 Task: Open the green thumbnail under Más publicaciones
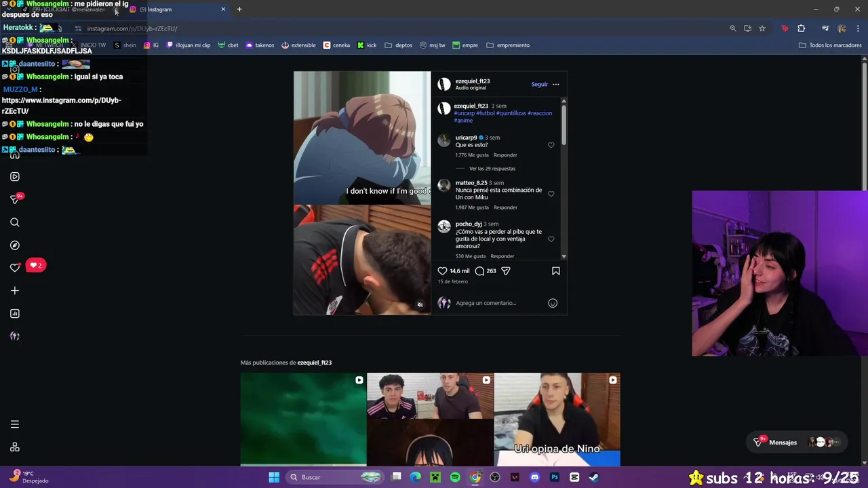[303, 420]
